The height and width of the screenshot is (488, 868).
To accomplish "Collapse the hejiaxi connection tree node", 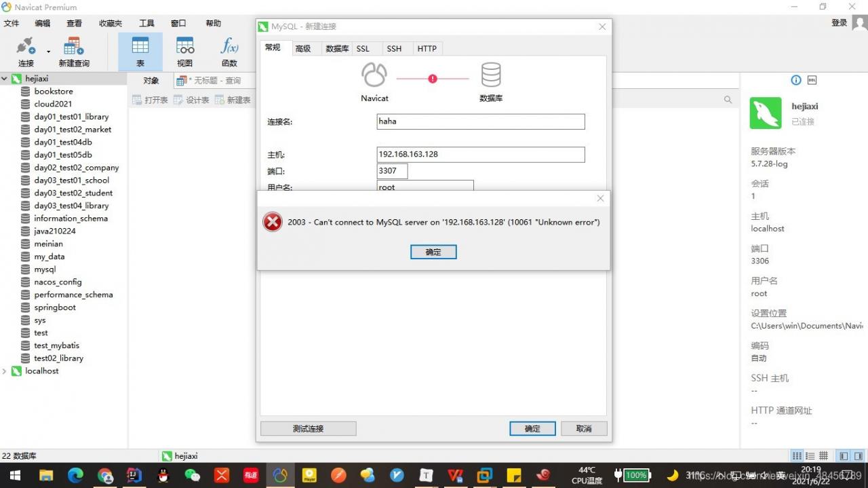I will 5,79.
